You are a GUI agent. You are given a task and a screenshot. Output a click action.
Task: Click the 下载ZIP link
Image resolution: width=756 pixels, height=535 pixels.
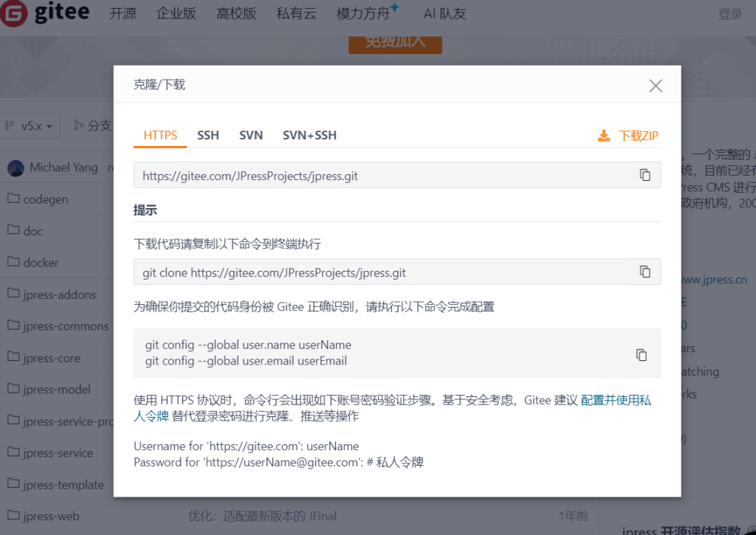[x=638, y=136]
